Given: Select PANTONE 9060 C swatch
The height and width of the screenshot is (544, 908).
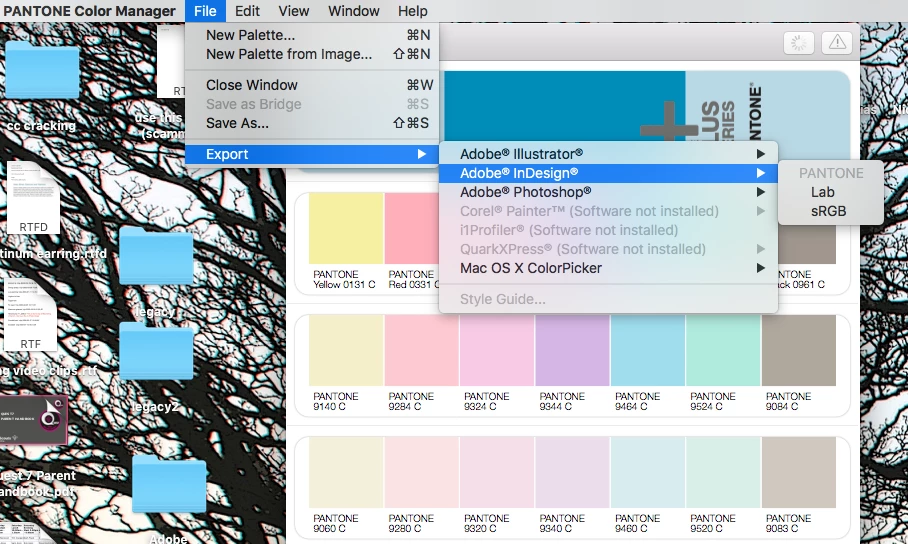Looking at the screenshot, I should click(346, 473).
